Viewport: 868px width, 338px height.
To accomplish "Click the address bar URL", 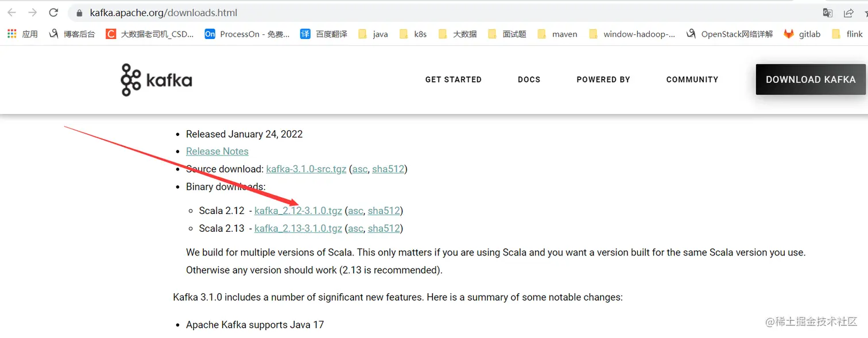I will click(x=164, y=13).
